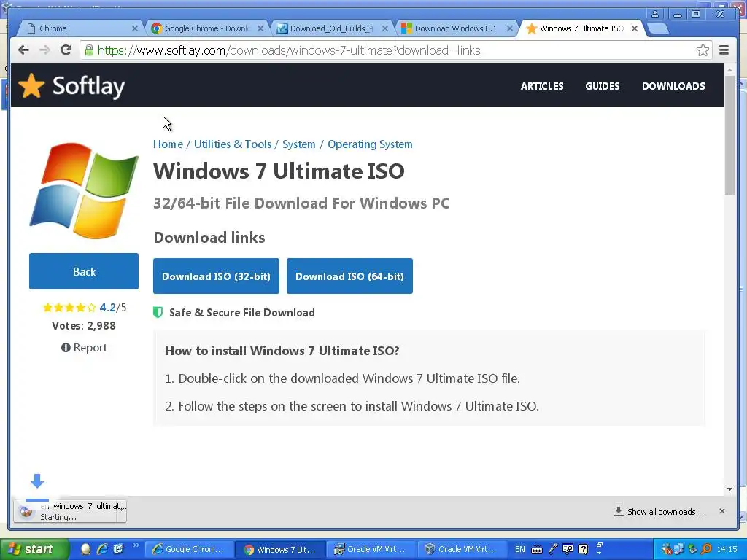747x560 pixels.
Task: Click the language bar microphone icon
Action: coord(553,549)
